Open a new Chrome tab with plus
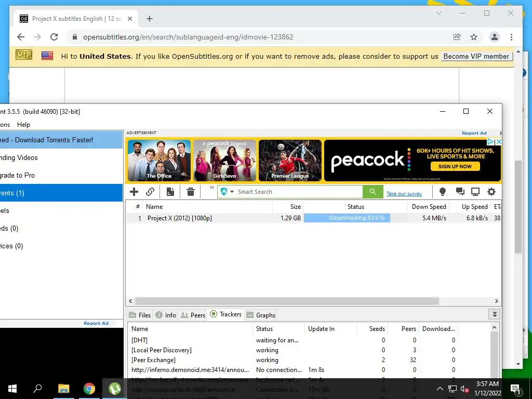Viewport: 532px width, 399px height. pyautogui.click(x=150, y=19)
